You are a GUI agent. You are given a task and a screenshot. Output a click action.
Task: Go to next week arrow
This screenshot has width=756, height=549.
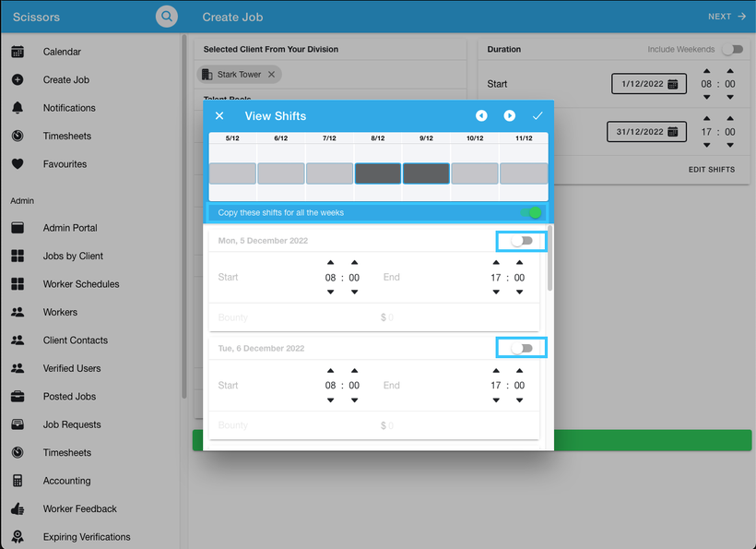[x=509, y=116]
